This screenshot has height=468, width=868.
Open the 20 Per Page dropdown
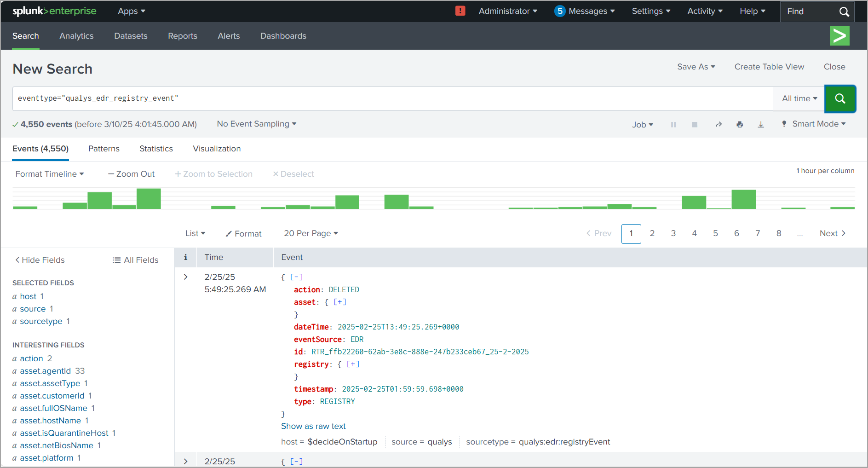(x=311, y=233)
